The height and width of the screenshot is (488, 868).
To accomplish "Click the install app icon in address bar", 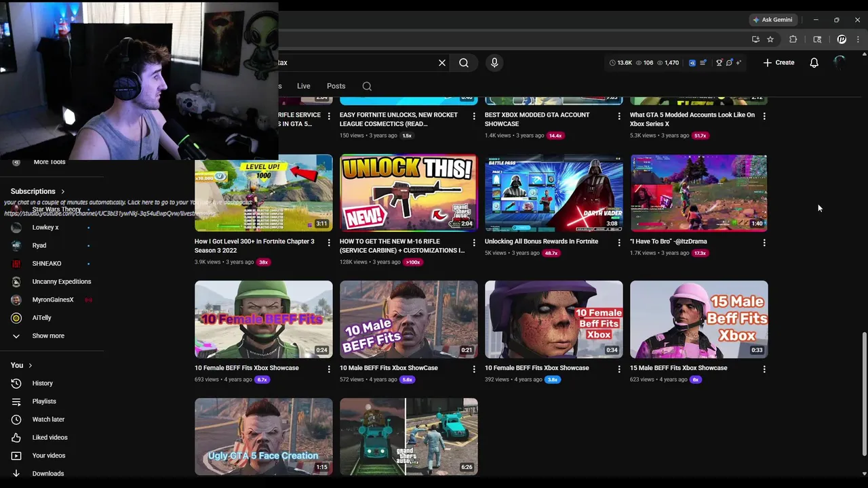I will click(x=755, y=39).
